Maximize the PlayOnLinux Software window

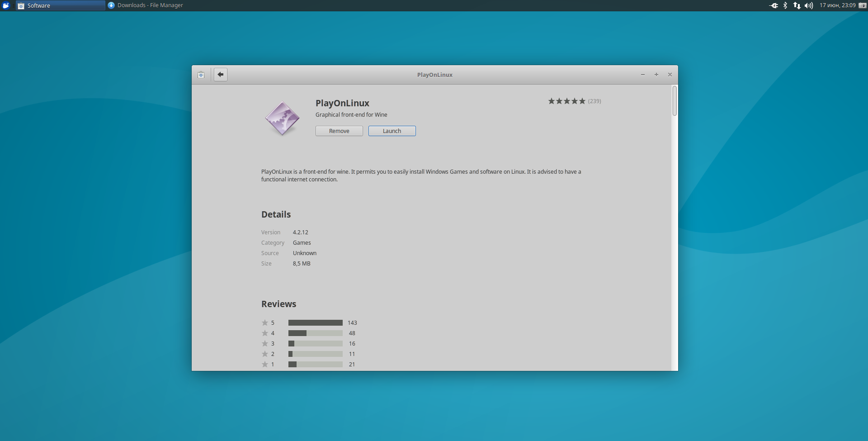tap(656, 75)
